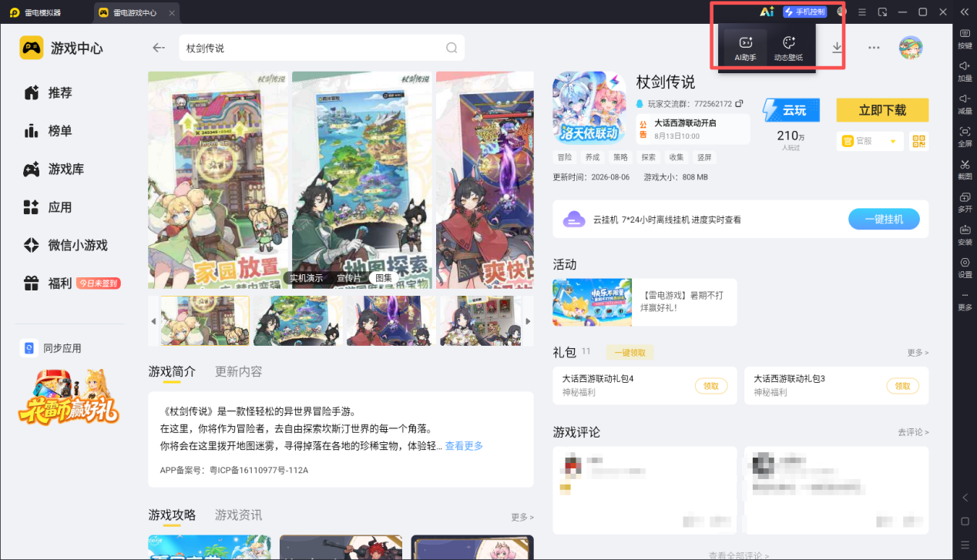Click 更多 next to 礼包
The image size is (977, 560).
pyautogui.click(x=918, y=352)
